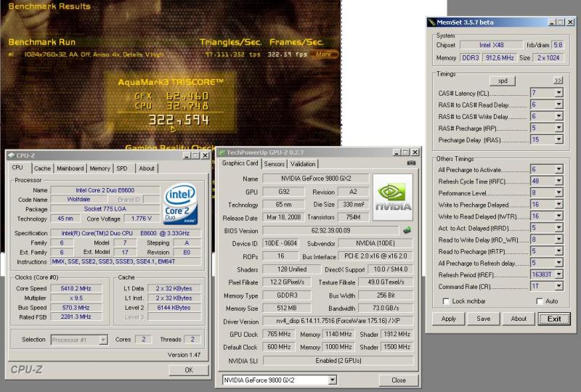Viewport: 581px width, 392px height.
Task: Switch to the Sensors tab in GPU-Z
Action: pyautogui.click(x=275, y=164)
